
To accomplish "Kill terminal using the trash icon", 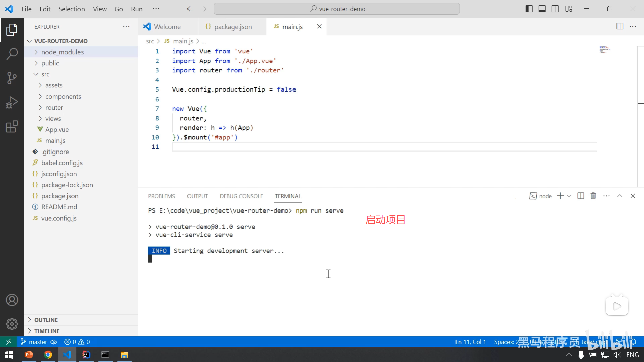I will [x=593, y=196].
